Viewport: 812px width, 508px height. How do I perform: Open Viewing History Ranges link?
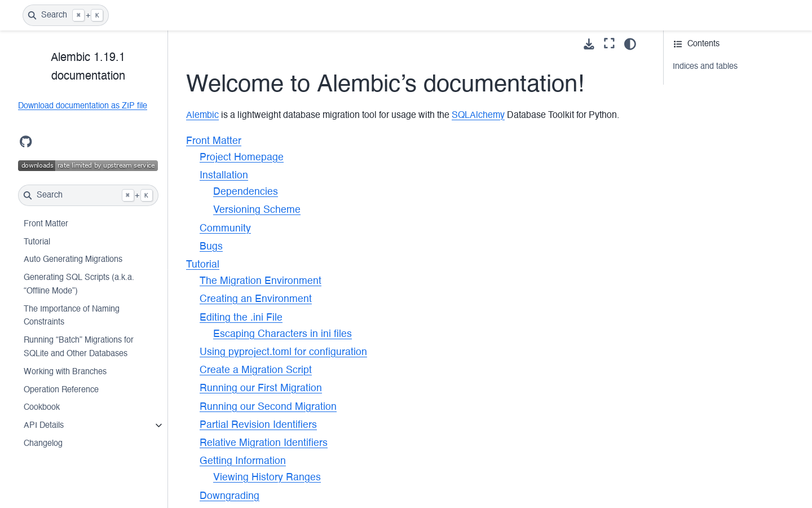pos(267,477)
